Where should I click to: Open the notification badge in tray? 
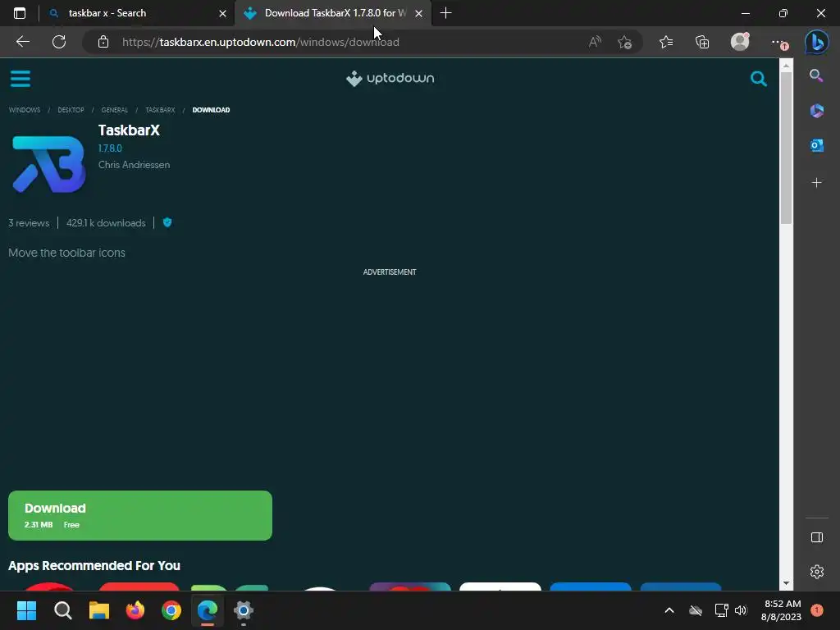[816, 610]
